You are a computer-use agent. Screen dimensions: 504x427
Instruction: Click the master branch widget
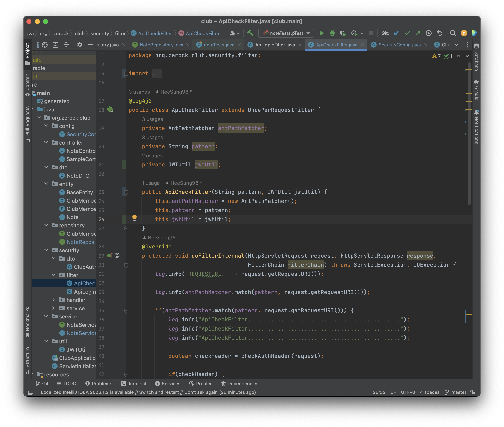(456, 392)
